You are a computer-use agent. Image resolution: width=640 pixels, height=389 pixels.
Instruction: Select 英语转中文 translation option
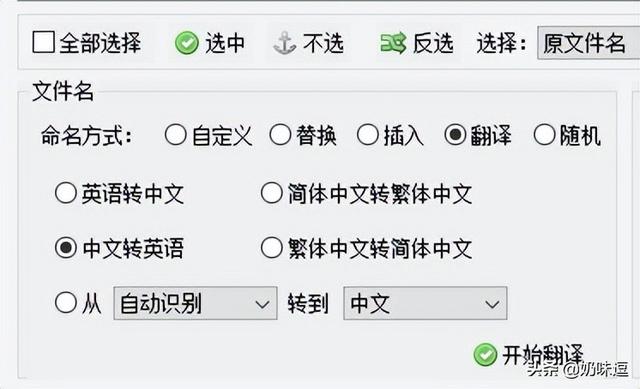(x=66, y=193)
